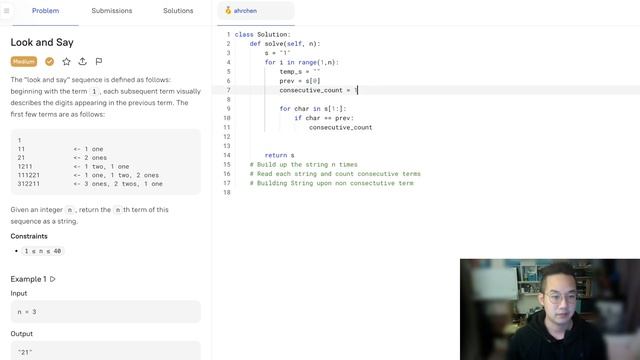Click the 'return s' line
640x360 pixels.
pyautogui.click(x=280, y=156)
